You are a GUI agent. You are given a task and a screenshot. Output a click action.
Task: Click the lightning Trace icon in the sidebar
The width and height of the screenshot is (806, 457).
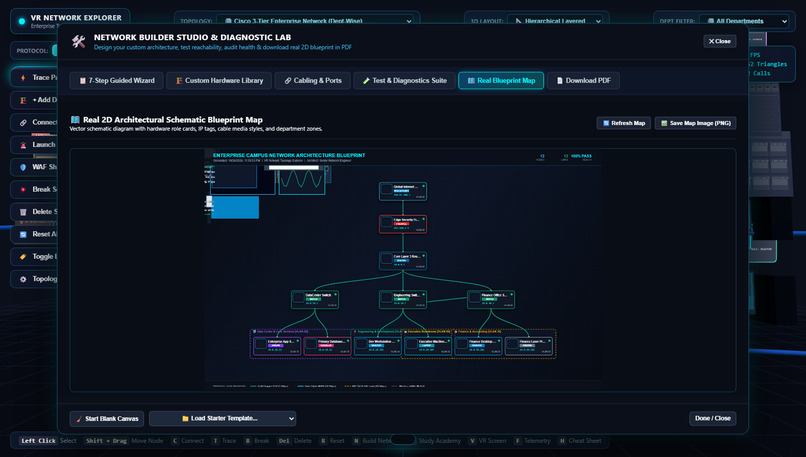23,78
